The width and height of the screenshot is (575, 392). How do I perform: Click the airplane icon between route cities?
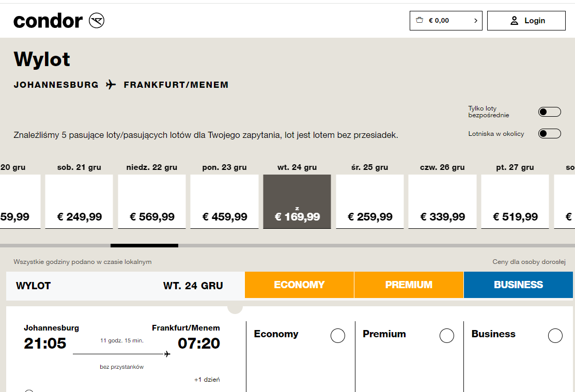coord(111,85)
